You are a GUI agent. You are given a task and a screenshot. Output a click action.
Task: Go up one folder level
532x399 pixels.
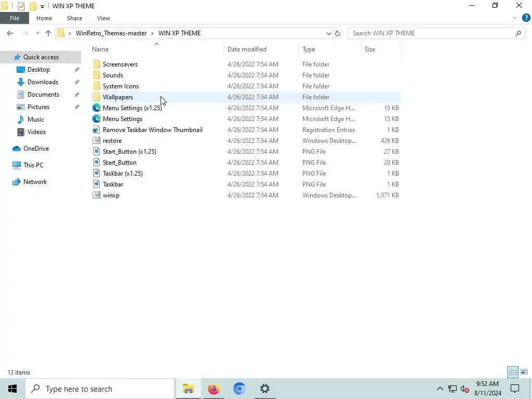[48, 33]
